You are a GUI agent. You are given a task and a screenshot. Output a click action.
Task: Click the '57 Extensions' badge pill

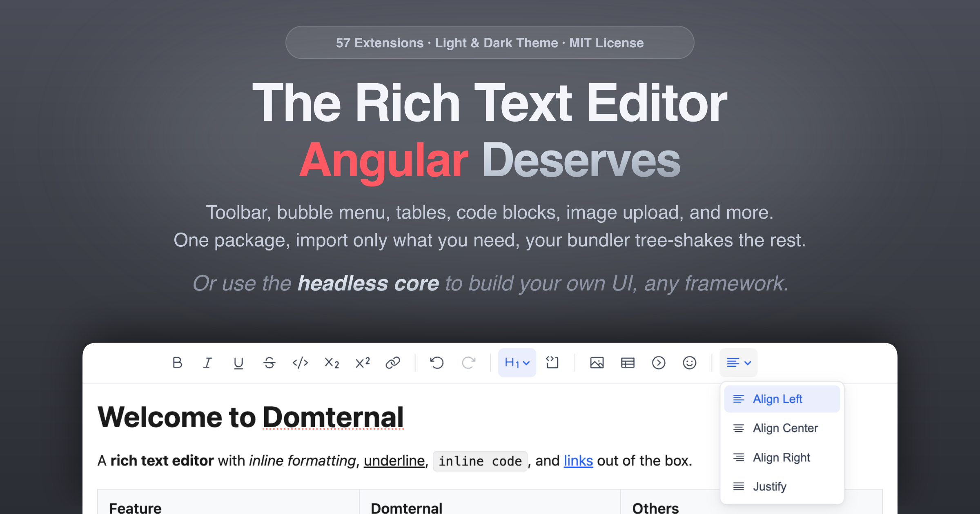490,42
